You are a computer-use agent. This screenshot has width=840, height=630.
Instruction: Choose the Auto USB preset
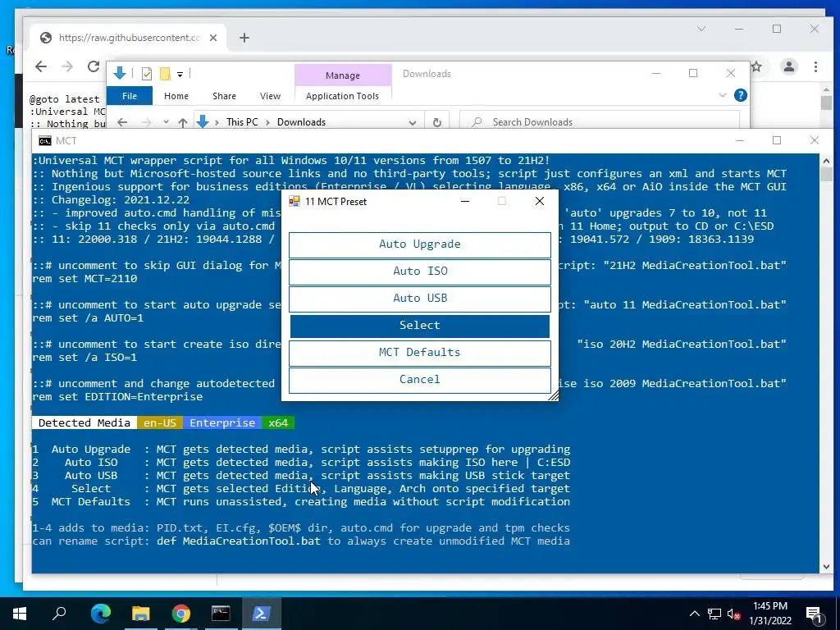[419, 299]
